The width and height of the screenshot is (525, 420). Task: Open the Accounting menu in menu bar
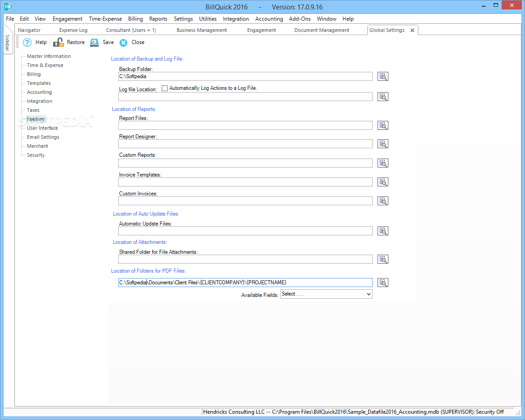269,19
